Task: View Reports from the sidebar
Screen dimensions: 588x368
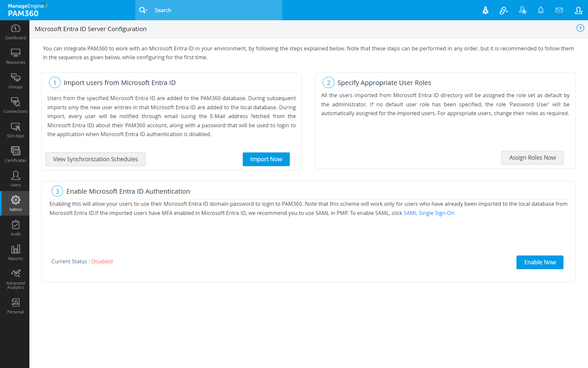Action: [15, 253]
